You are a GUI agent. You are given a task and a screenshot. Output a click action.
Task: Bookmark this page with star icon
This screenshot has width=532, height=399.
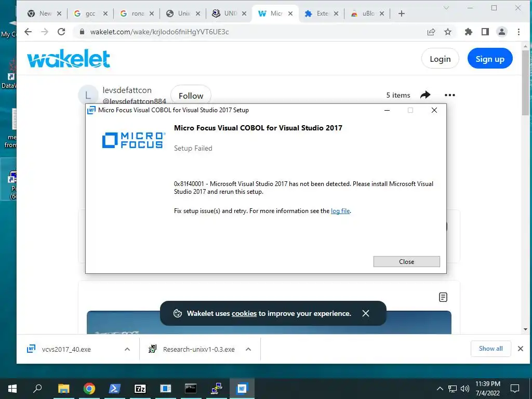click(448, 32)
